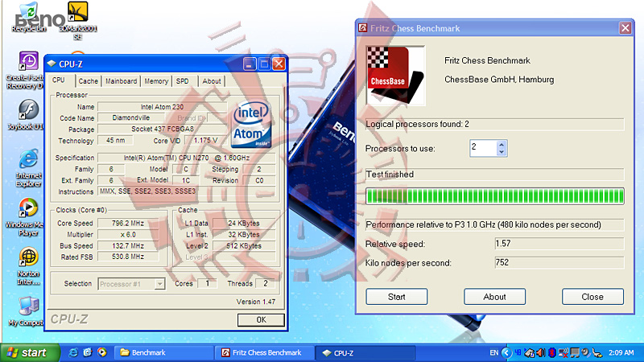Click the 'Intel Atom 230' name field
This screenshot has width=644, height=362.
[x=163, y=107]
